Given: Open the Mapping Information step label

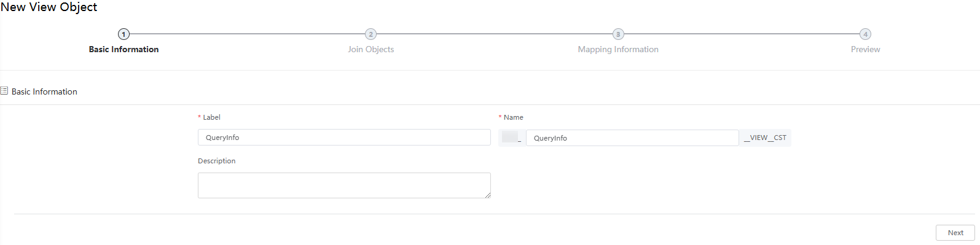Looking at the screenshot, I should tap(618, 50).
